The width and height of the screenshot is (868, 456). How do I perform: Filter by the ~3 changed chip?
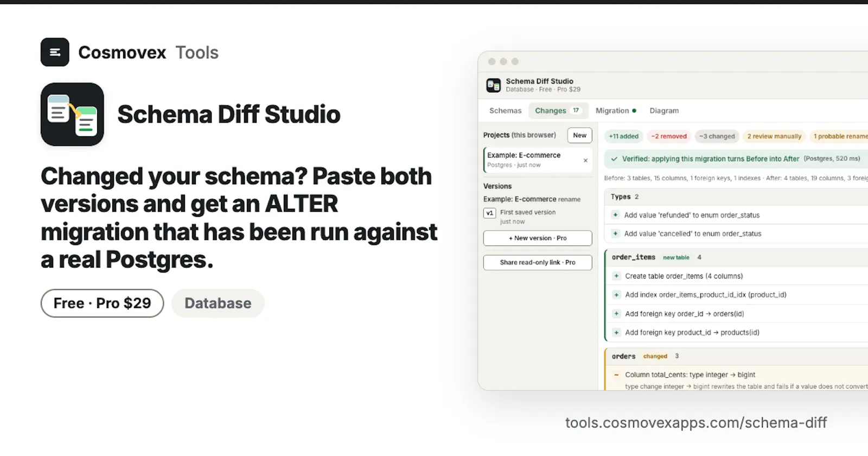coord(717,136)
